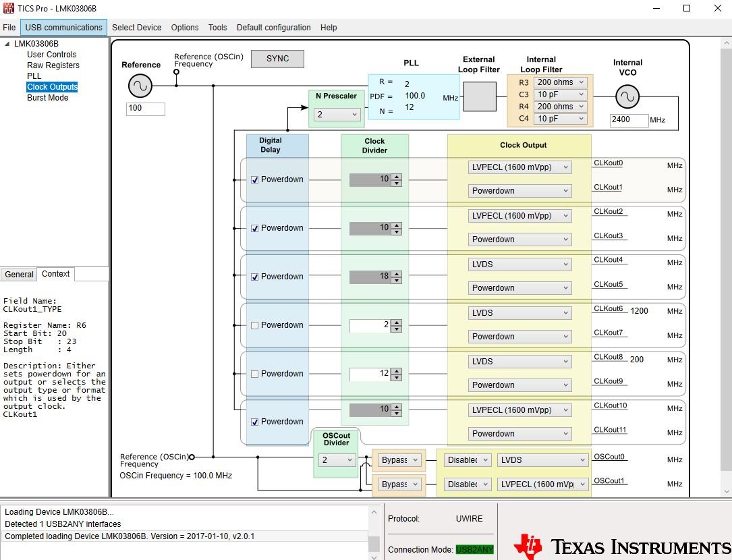The image size is (732, 560).
Task: Click the PDF value 100.0
Action: click(415, 96)
